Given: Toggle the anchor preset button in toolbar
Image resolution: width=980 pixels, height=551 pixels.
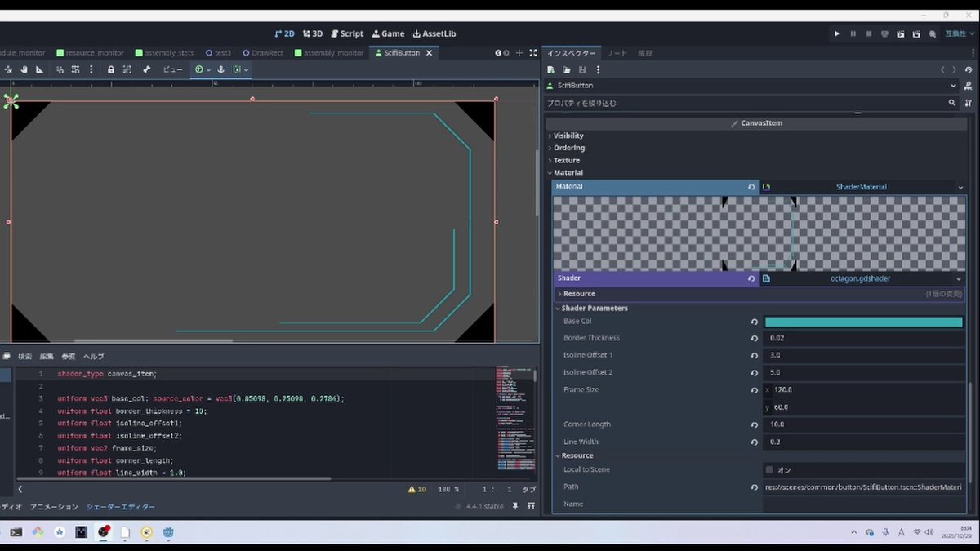Looking at the screenshot, I should point(201,69).
